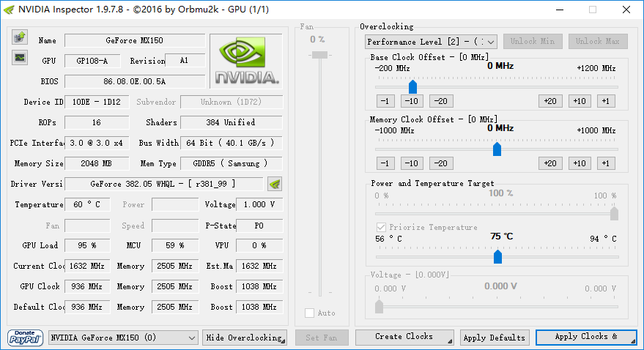Toggle the Auto fan checkbox
This screenshot has height=350, width=644.
click(310, 313)
